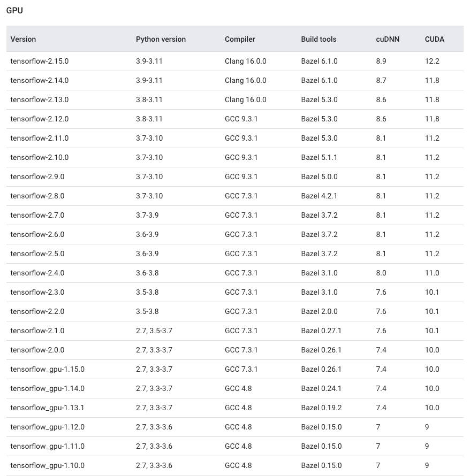Select the tensorflow-2.9.0 version cell
This screenshot has height=476, width=470.
(37, 176)
